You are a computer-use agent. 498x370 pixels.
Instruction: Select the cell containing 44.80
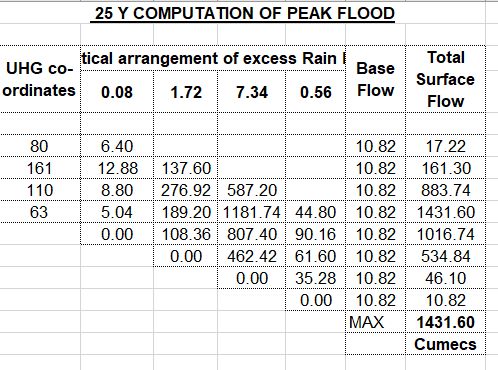[x=316, y=212]
